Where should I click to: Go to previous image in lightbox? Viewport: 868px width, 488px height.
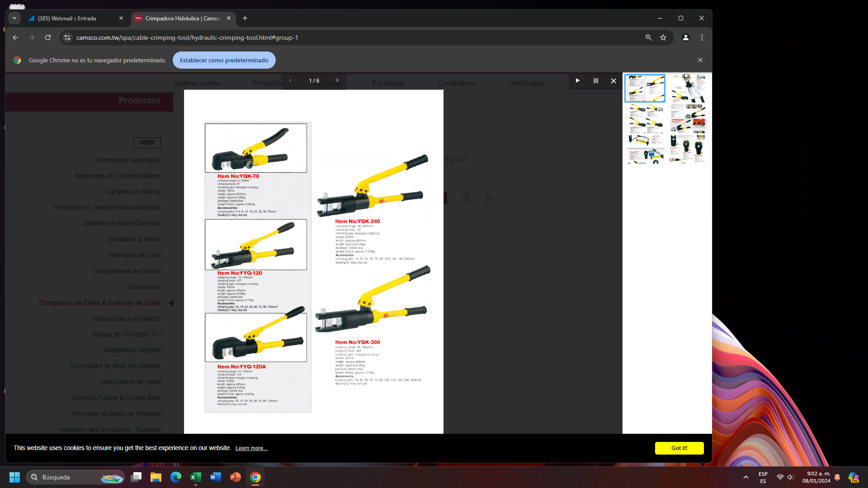click(290, 80)
